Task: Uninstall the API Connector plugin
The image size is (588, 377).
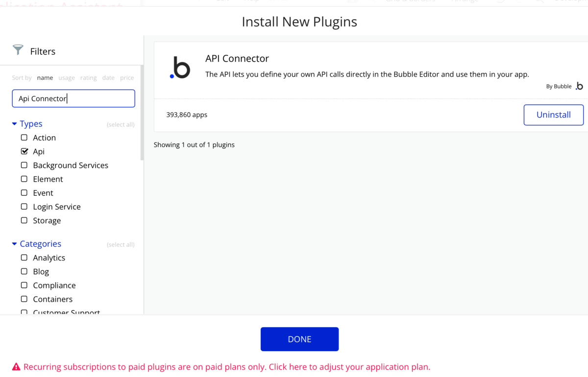Action: (x=554, y=115)
